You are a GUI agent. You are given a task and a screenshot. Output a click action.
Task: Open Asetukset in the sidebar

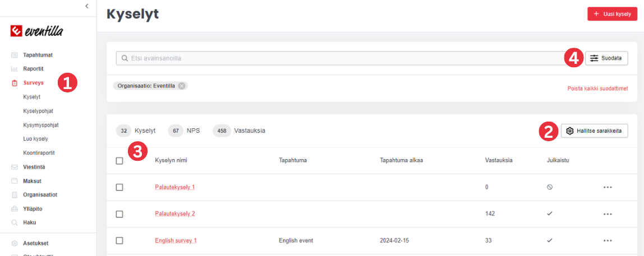36,243
